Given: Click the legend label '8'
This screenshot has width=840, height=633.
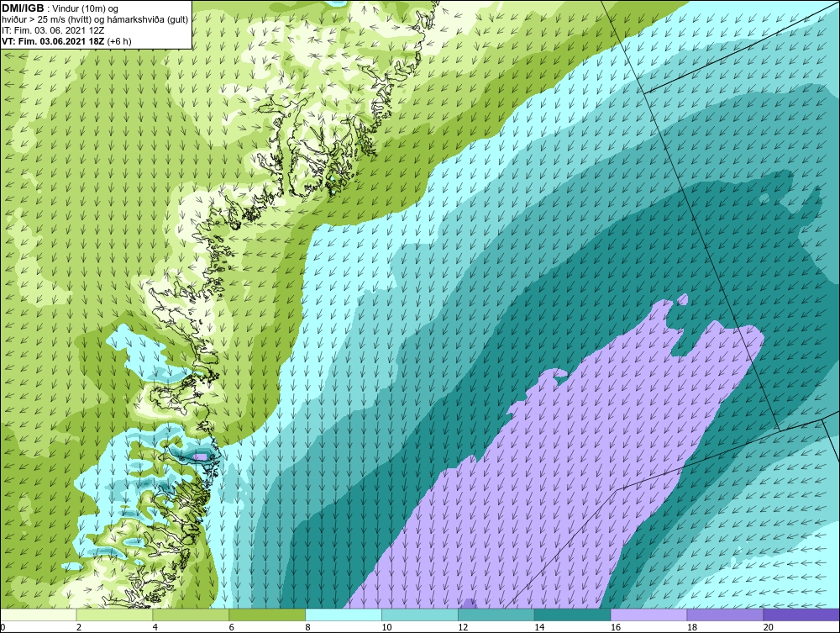Looking at the screenshot, I should [x=307, y=627].
